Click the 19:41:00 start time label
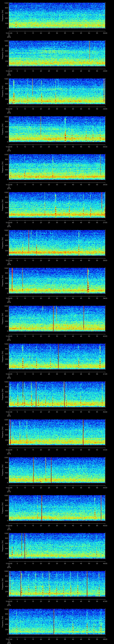The width and height of the screenshot is (114, 644). click(x=9, y=412)
